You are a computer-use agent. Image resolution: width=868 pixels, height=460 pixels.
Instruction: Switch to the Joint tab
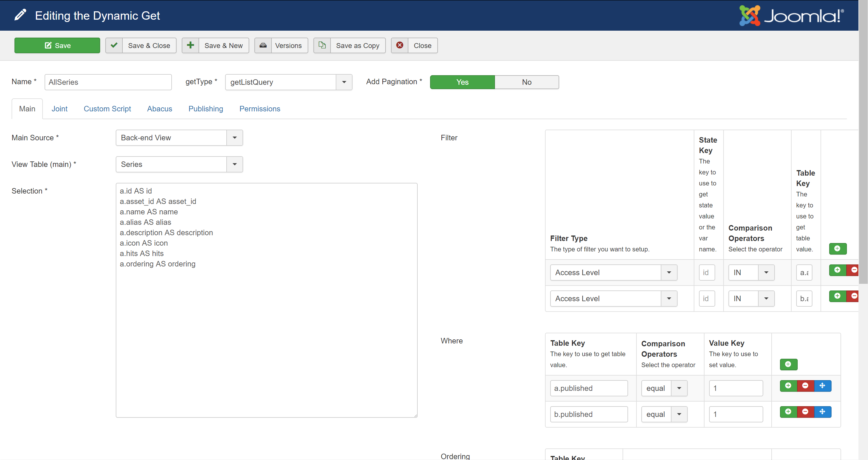[x=59, y=109]
